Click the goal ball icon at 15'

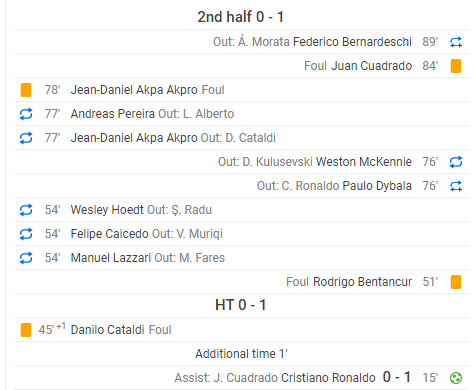coord(456,378)
